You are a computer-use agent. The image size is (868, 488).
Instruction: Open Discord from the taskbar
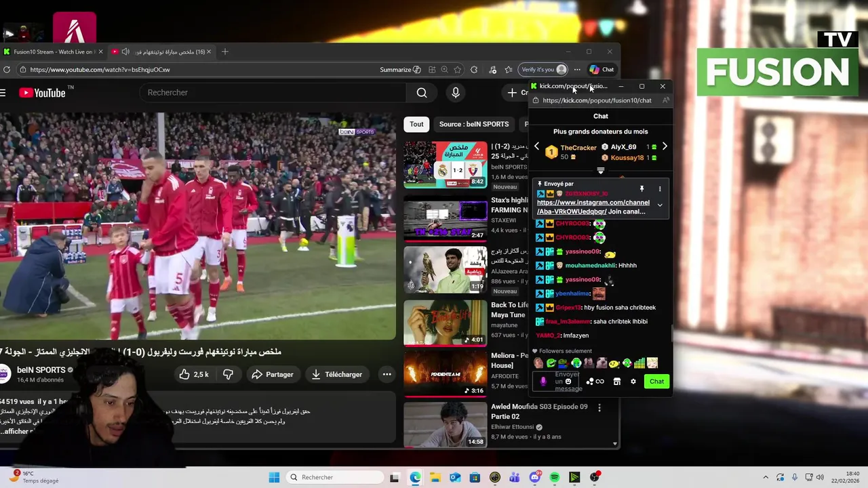(x=534, y=477)
